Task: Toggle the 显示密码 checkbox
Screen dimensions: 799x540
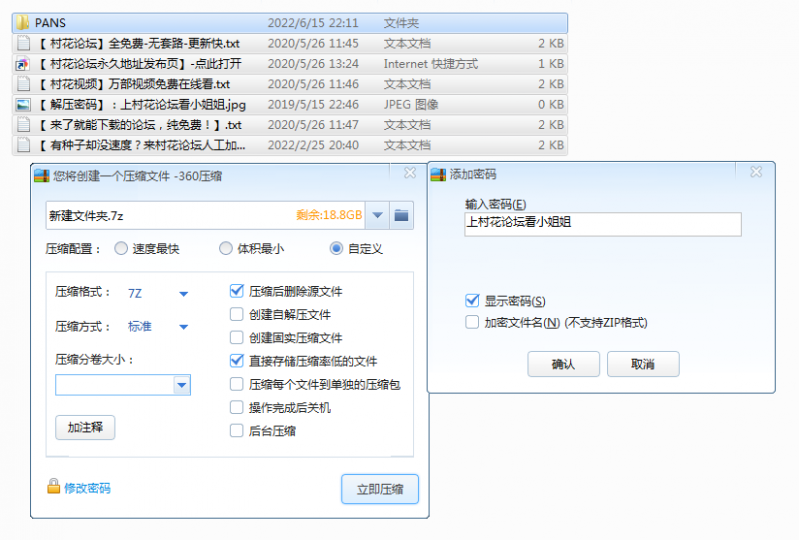Action: point(472,301)
